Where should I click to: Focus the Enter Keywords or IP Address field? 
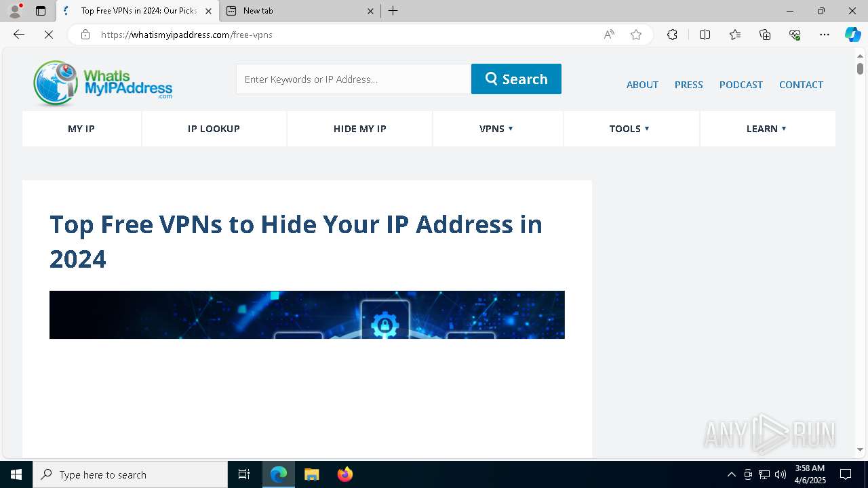coord(353,79)
